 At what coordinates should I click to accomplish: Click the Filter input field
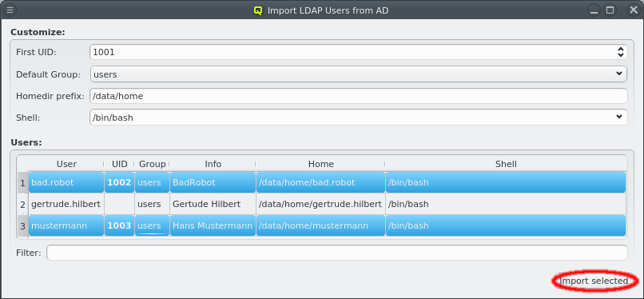click(x=337, y=253)
